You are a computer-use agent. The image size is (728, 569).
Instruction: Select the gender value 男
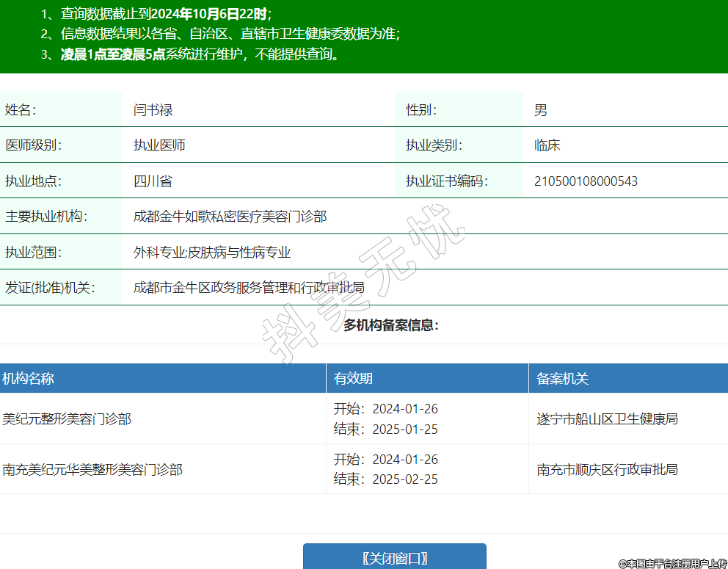click(x=540, y=110)
